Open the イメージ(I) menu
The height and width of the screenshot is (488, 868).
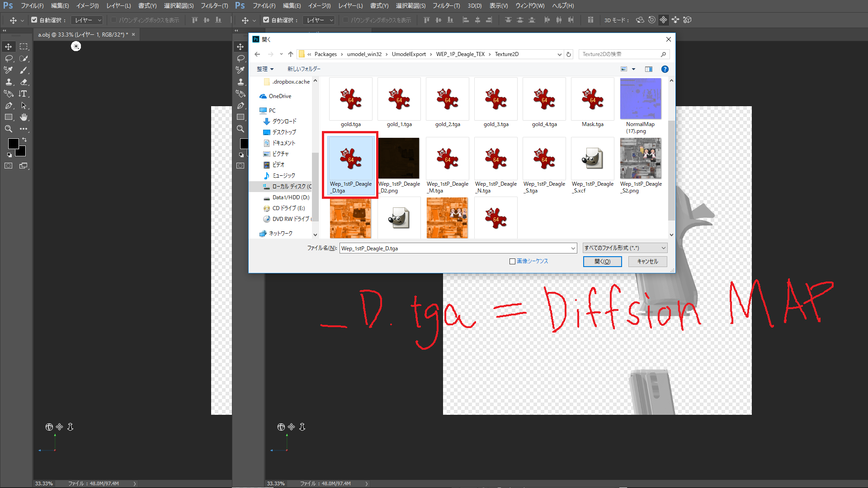tap(87, 5)
